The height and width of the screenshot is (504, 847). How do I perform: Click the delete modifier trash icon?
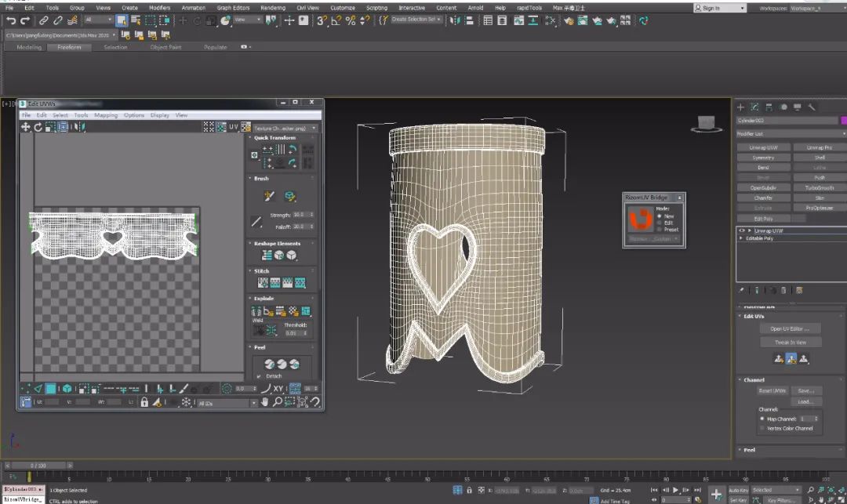783,290
